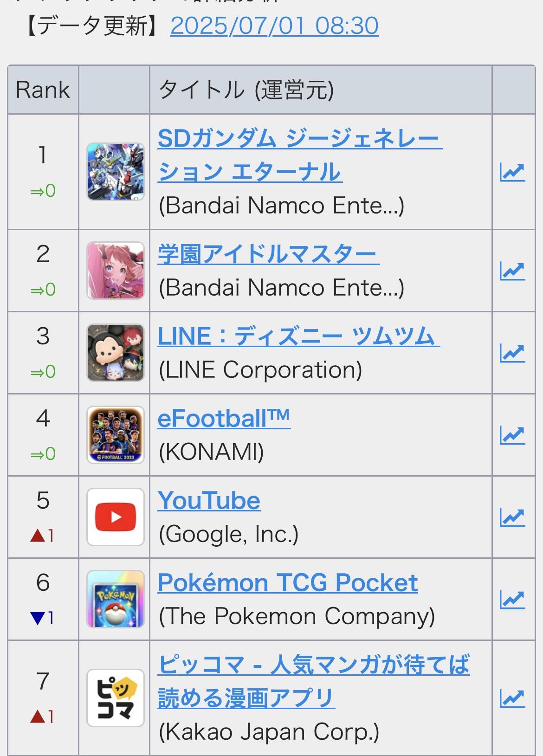
Task: Open the 2025/07/01 08:30 data update link
Action: 274,26
